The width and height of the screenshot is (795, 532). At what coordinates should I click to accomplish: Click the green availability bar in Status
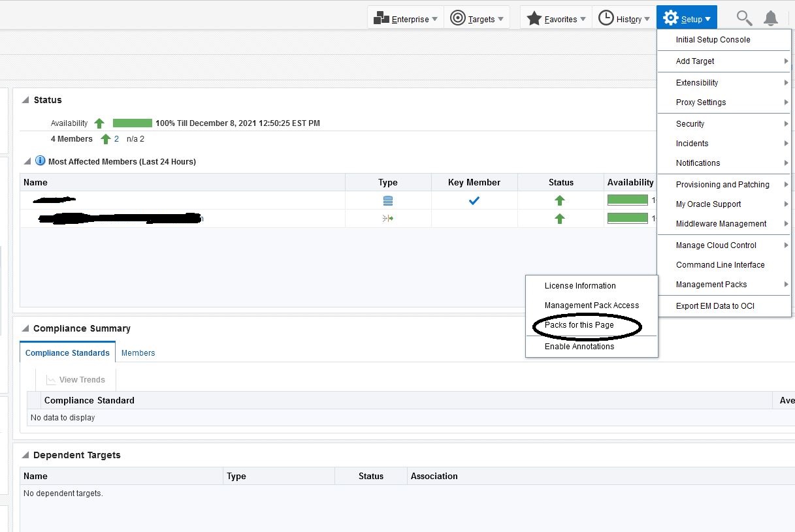132,123
